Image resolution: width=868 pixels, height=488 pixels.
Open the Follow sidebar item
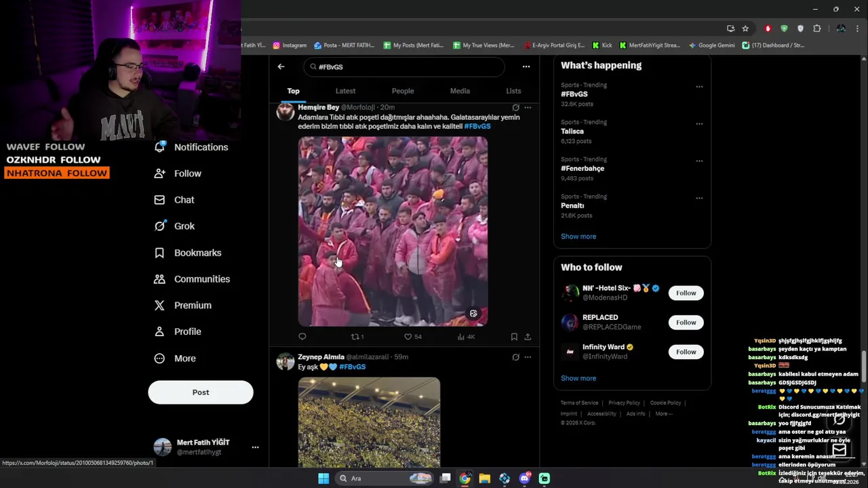click(178, 174)
